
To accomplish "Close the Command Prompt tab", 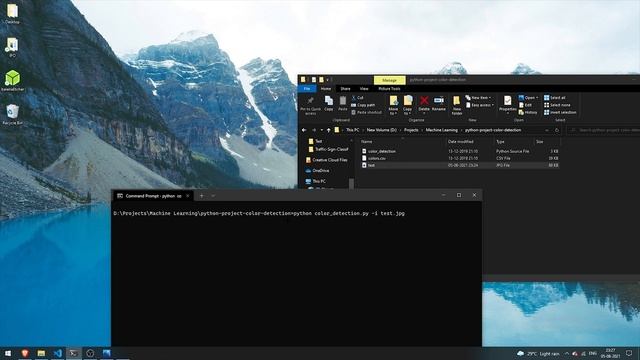I will tap(188, 196).
